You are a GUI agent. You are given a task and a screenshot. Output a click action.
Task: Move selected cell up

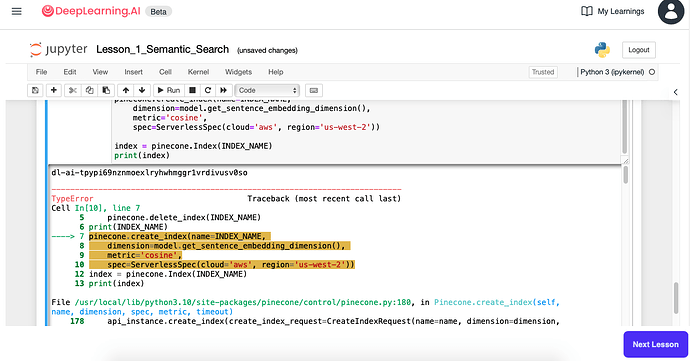pos(126,90)
